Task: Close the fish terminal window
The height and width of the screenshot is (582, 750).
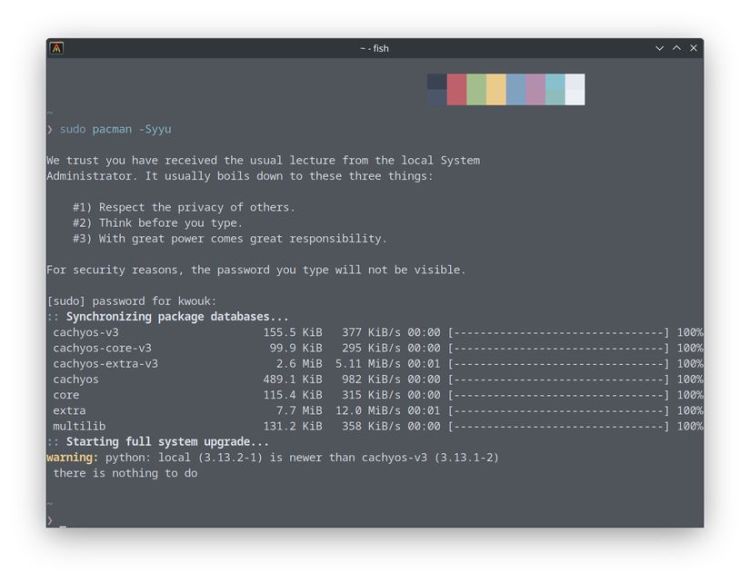Action: (692, 48)
